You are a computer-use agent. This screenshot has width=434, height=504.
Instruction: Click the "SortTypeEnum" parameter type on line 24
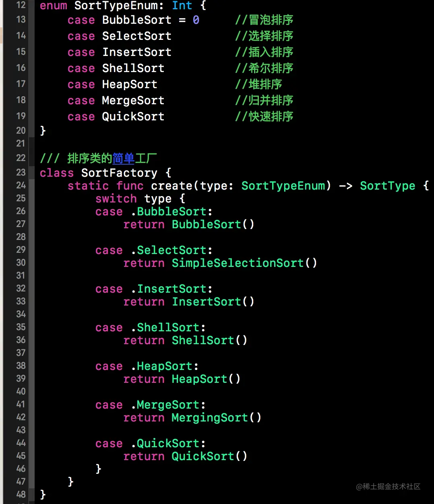click(283, 186)
